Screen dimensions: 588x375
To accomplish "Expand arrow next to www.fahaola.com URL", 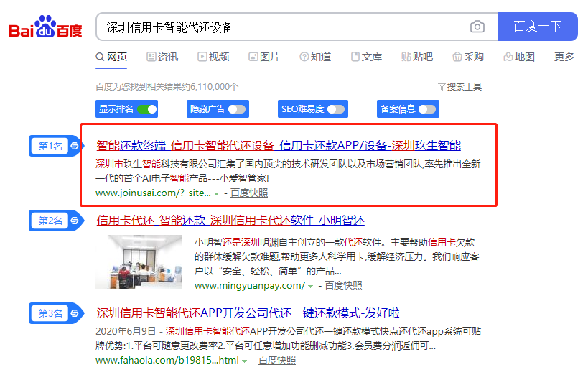I will tap(245, 361).
